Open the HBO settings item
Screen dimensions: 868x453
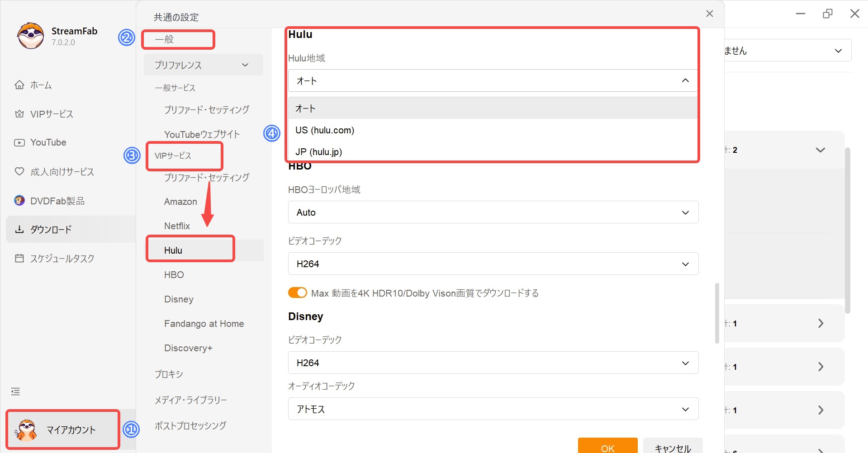pos(174,275)
